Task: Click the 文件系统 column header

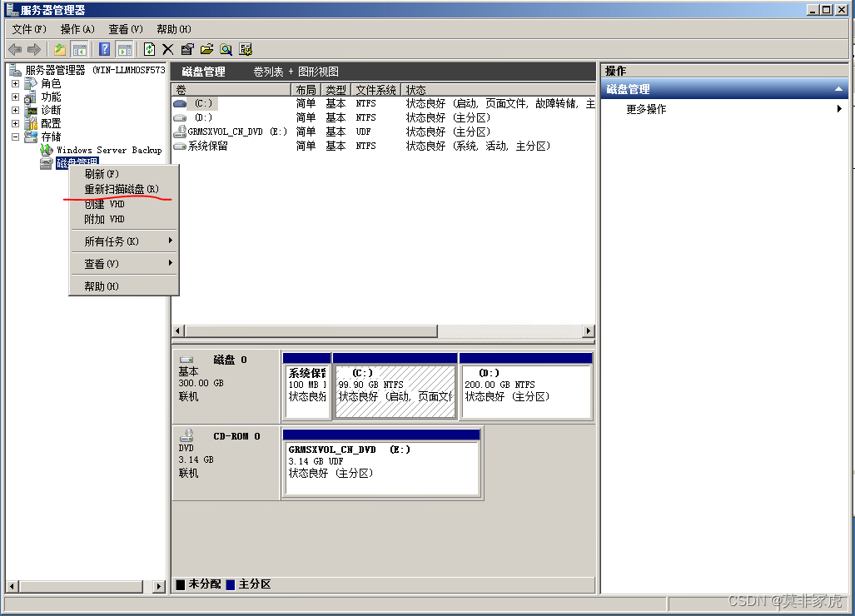Action: (375, 89)
